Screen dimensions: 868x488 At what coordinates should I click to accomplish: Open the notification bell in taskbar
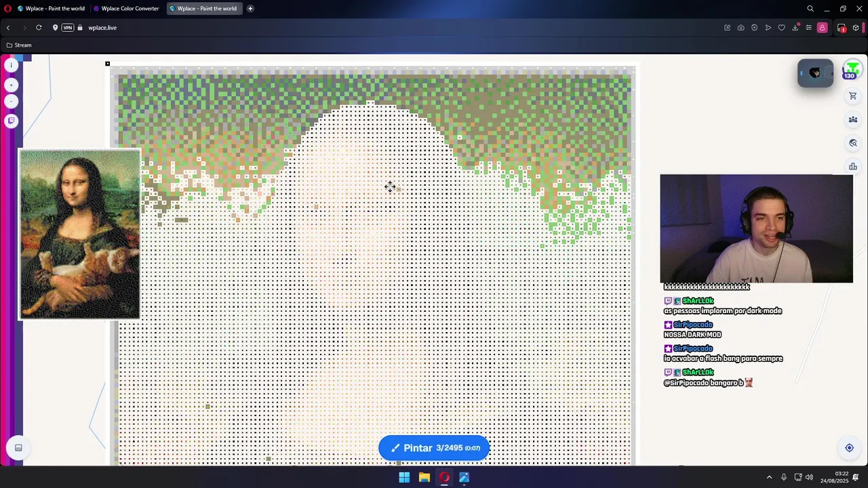click(856, 477)
